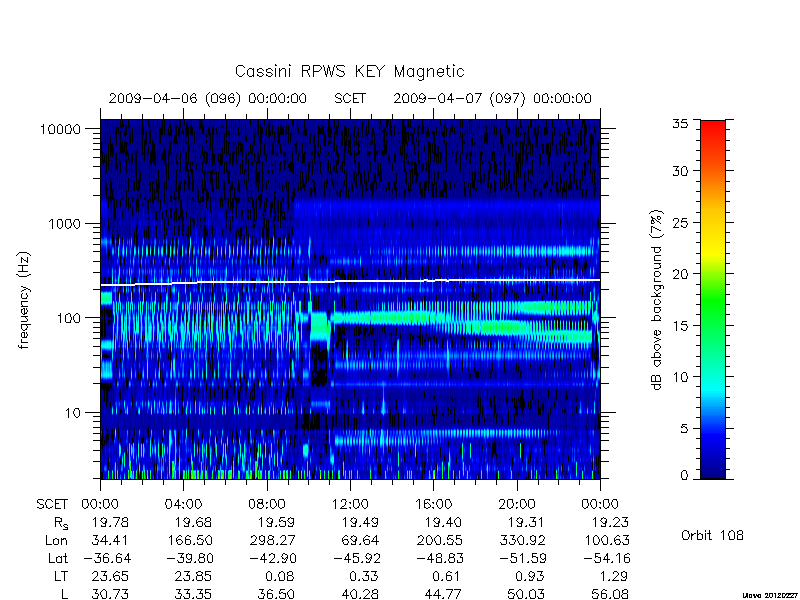Click the end date 2009-04-07 (097) 00:00:00
Image resolution: width=800 pixels, height=600 pixels.
(x=492, y=98)
